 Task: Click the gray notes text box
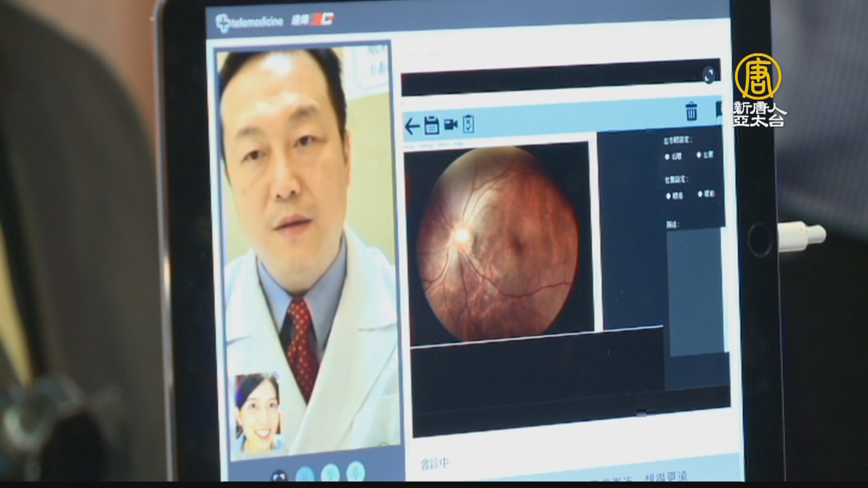click(x=695, y=291)
